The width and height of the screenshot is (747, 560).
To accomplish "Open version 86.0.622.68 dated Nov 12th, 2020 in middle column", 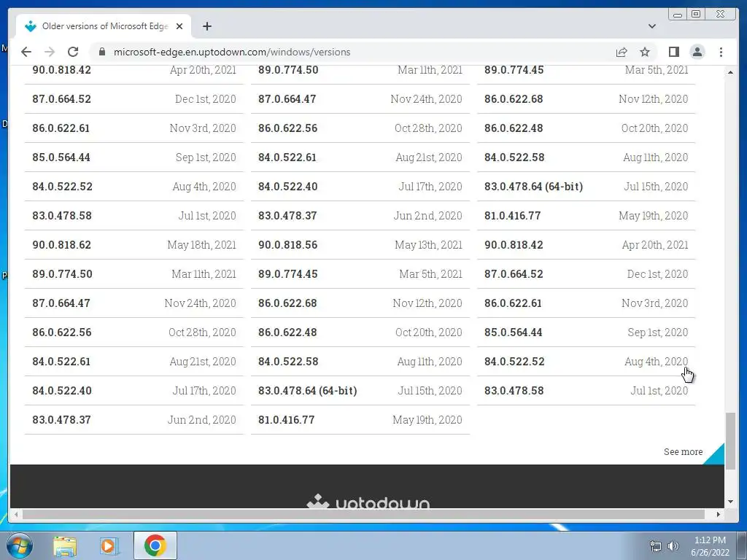I will click(x=360, y=303).
